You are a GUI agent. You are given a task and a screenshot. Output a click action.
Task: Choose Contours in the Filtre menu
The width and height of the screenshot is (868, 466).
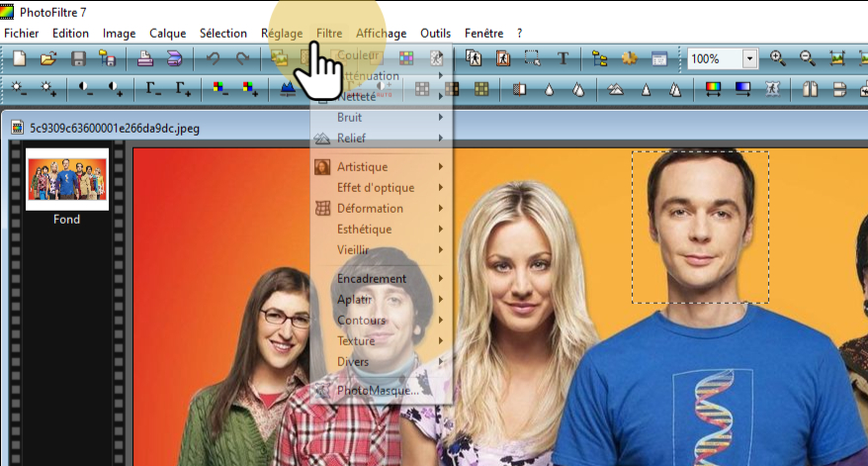point(381,321)
